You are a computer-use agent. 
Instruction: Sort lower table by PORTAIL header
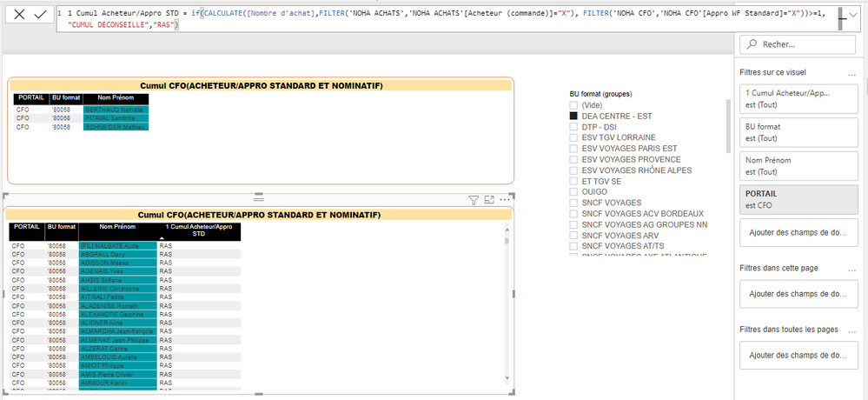tap(27, 231)
